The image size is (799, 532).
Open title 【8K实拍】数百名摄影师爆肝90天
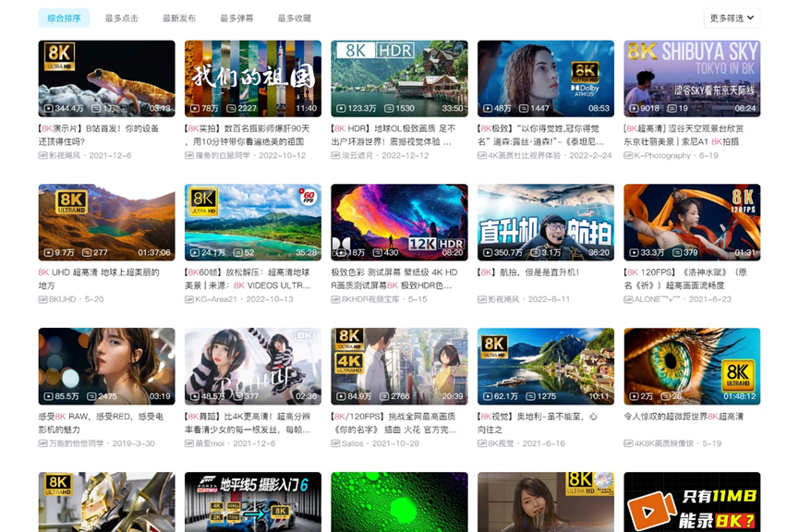point(248,135)
